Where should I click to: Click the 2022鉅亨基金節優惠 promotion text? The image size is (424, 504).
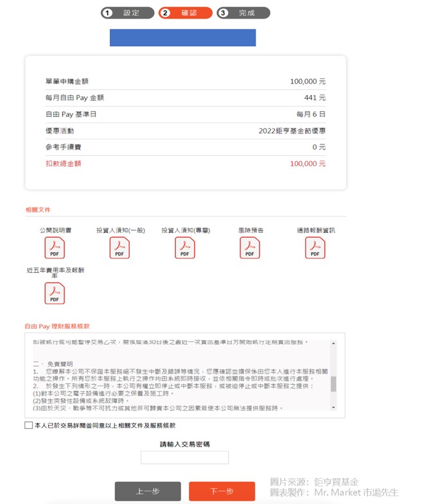[x=292, y=131]
